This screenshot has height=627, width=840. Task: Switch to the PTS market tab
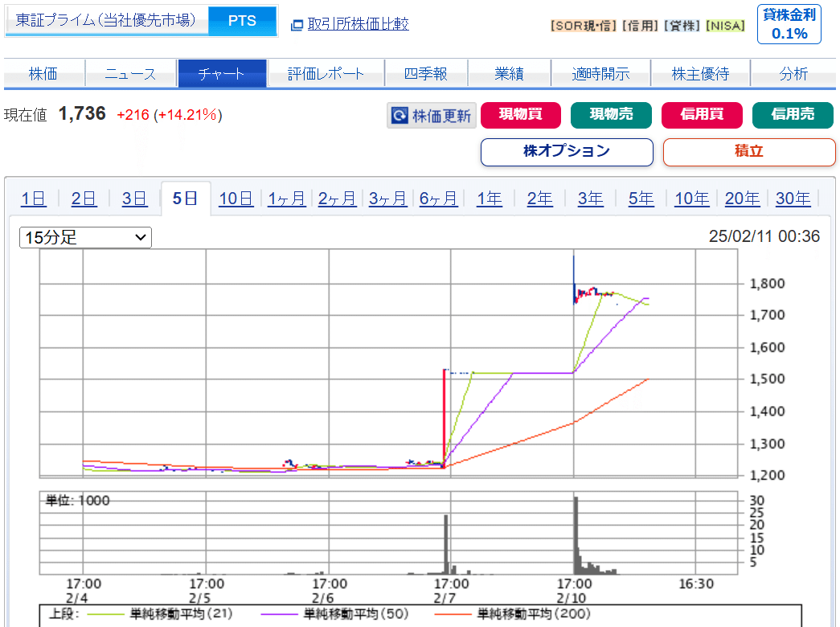click(242, 21)
